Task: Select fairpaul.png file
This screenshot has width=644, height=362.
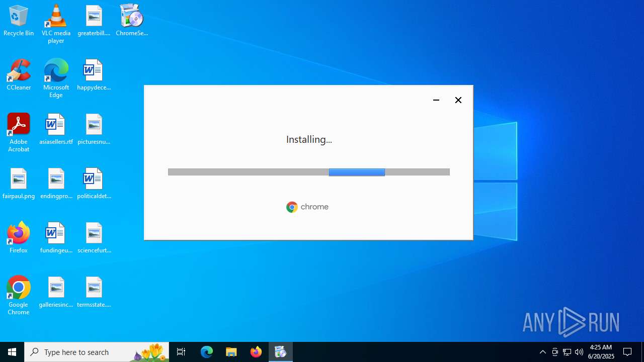Action: pyautogui.click(x=19, y=184)
